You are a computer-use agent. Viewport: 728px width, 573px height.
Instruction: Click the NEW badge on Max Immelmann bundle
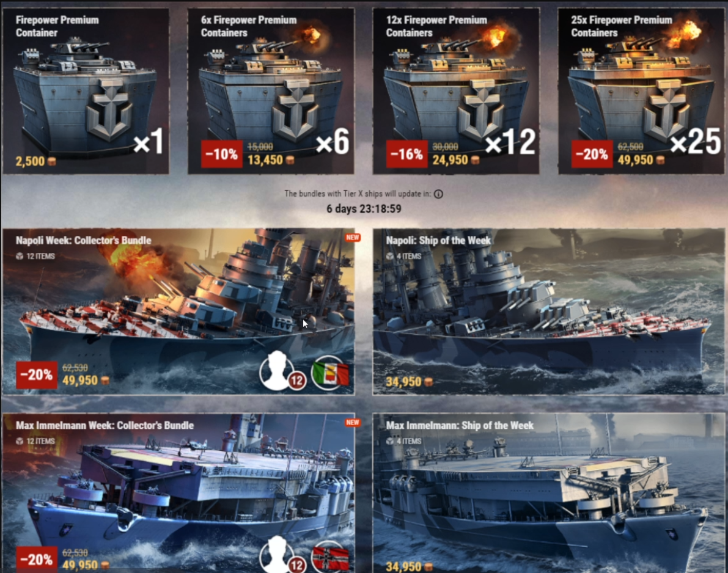coord(353,423)
